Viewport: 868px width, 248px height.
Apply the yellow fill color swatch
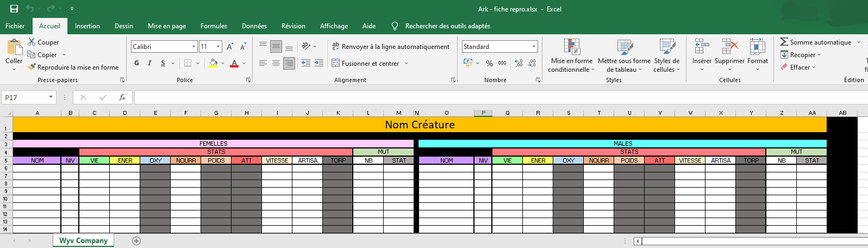coord(213,63)
